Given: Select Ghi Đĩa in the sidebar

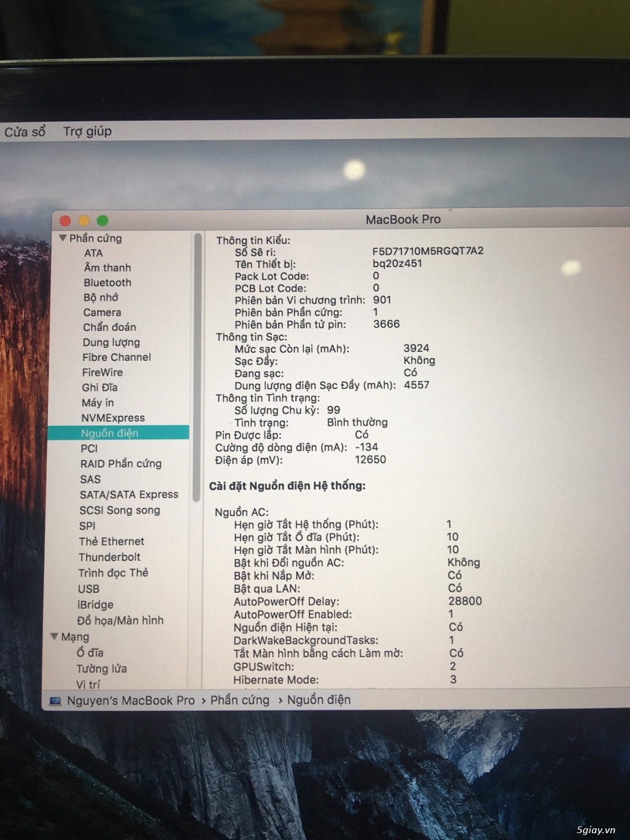Looking at the screenshot, I should pyautogui.click(x=100, y=387).
